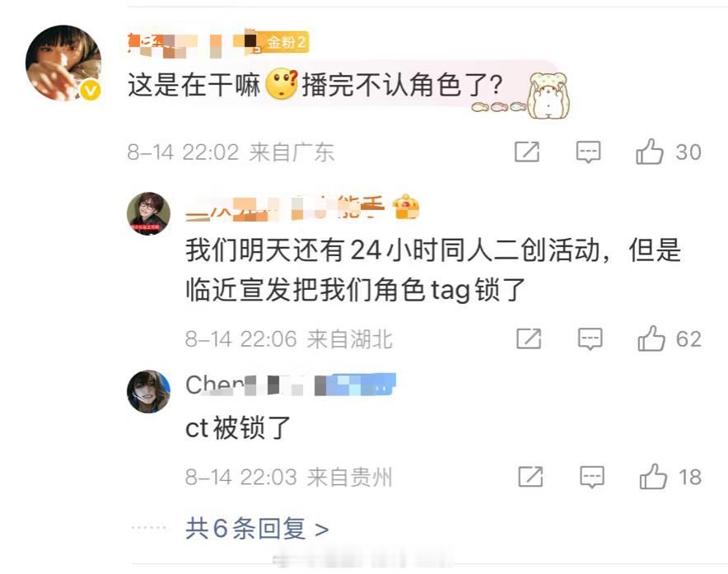Reply to the 广东 comment via comment icon
The image size is (728, 574).
click(x=588, y=152)
